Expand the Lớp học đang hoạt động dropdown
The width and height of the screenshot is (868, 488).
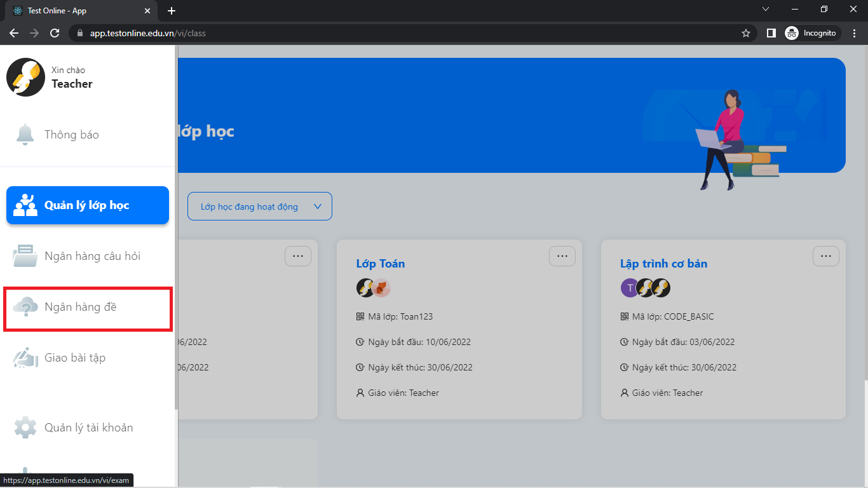(259, 207)
